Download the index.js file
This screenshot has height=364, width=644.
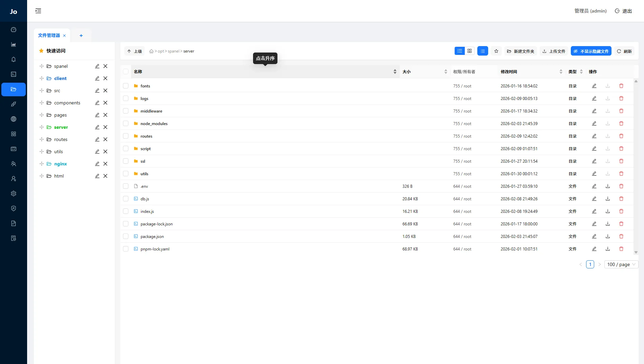click(607, 211)
